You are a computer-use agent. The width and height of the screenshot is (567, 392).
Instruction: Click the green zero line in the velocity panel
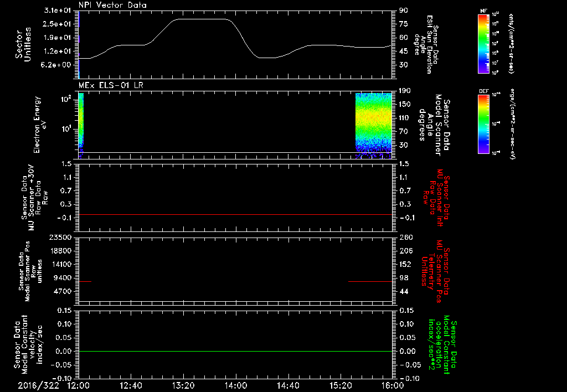point(235,351)
